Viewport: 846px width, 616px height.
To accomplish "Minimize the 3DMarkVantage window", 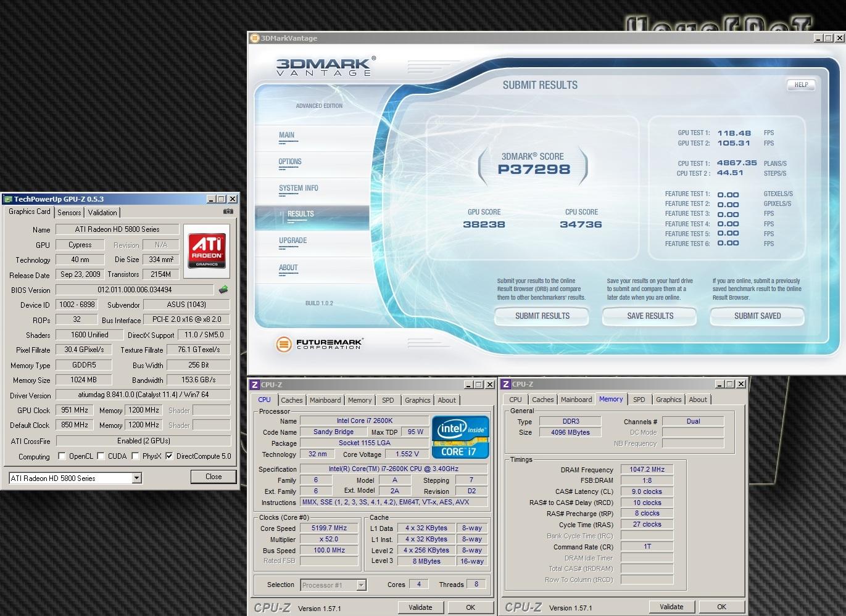I will [x=818, y=38].
